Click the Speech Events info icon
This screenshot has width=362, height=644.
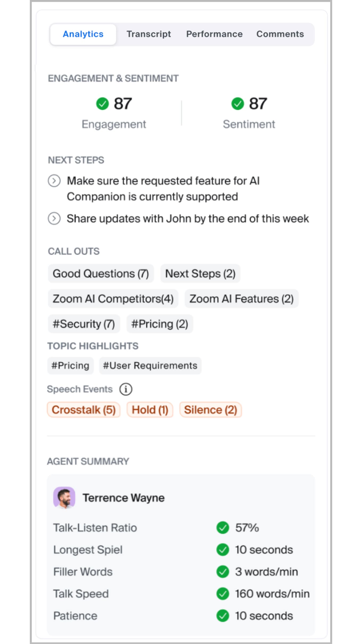click(126, 389)
